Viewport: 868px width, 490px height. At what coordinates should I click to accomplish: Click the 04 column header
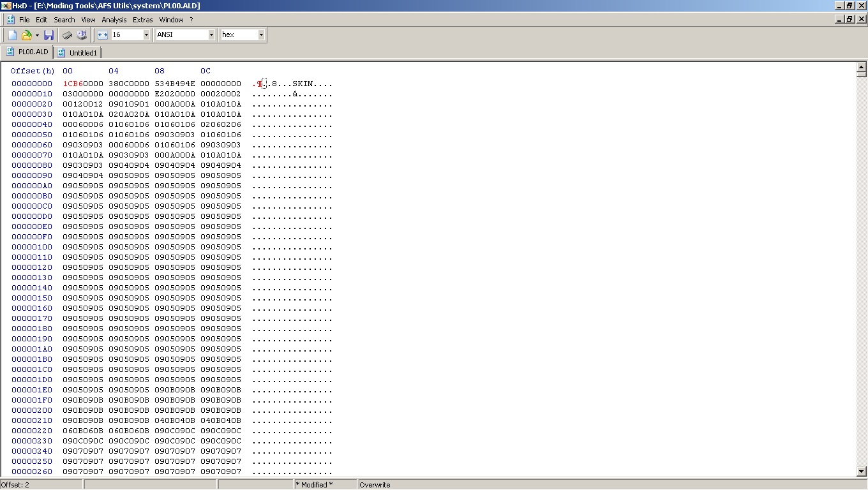(114, 71)
